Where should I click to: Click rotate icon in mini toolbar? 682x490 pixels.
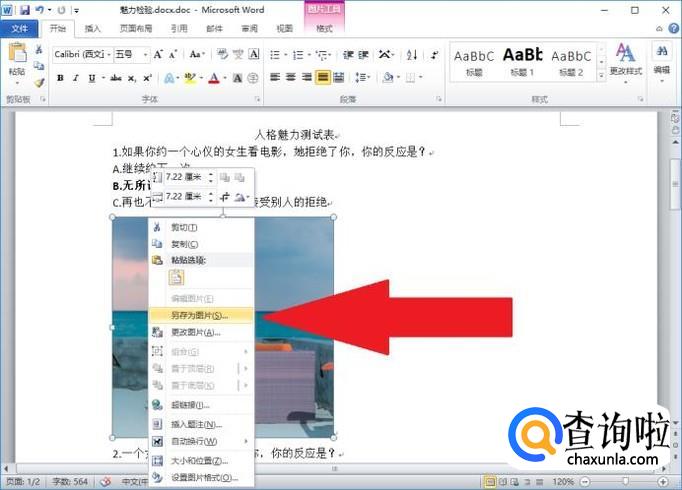[x=240, y=197]
